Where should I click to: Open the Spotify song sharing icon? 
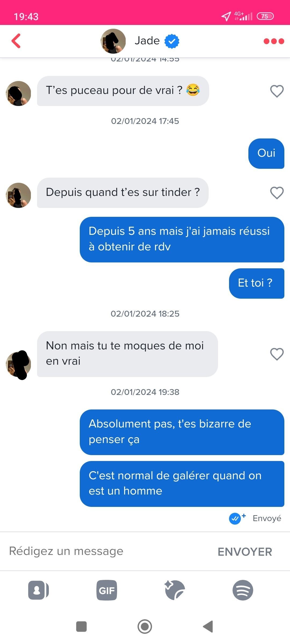(x=243, y=590)
